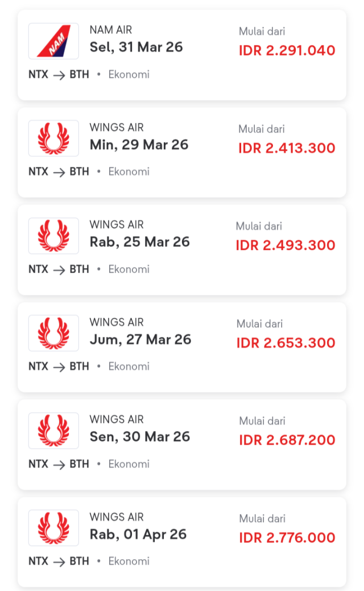The image size is (364, 591).
Task: Select the IDR 2.687.200 fare
Action: 287,441
